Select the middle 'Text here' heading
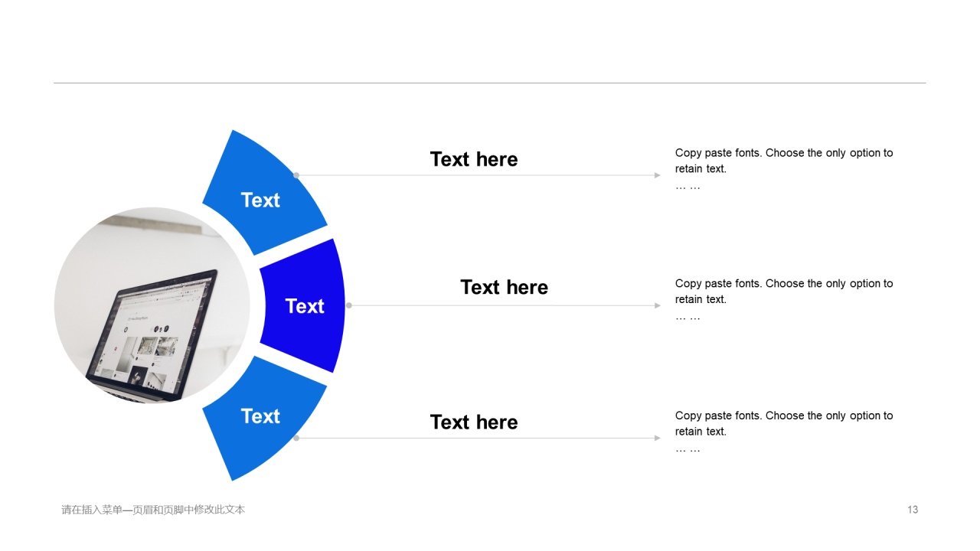 pos(504,287)
